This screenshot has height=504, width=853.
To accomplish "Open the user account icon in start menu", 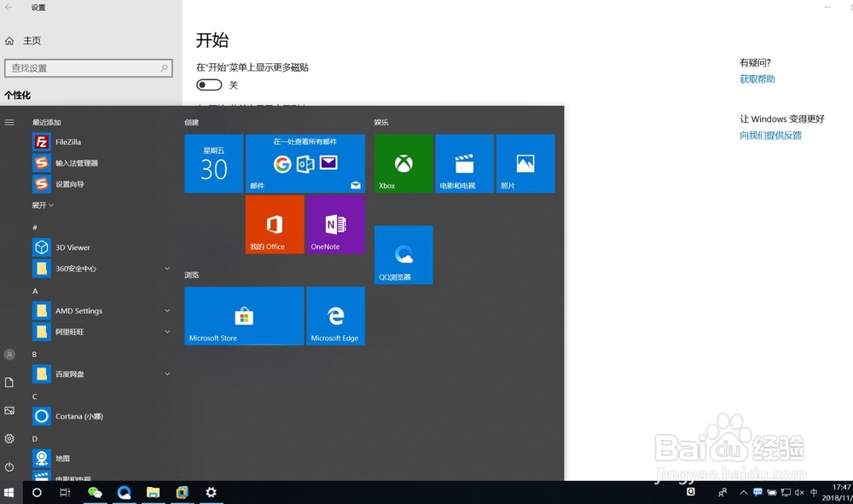I will point(9,355).
